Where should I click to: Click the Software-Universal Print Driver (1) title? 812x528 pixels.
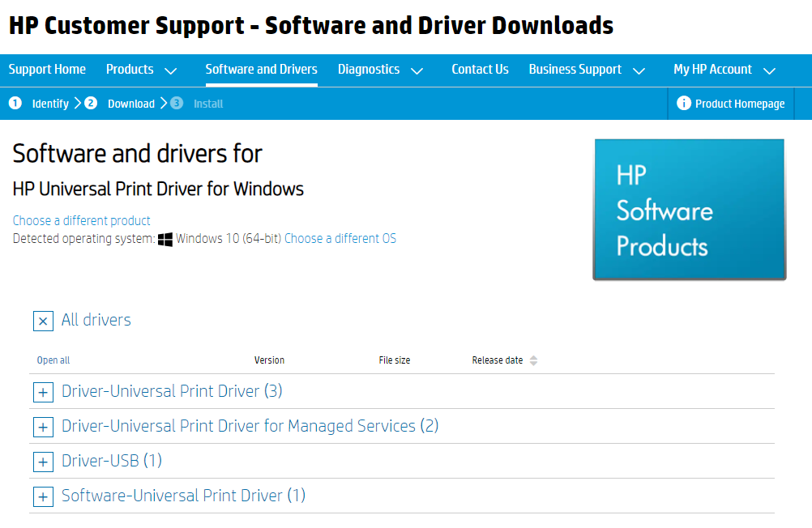click(x=183, y=496)
